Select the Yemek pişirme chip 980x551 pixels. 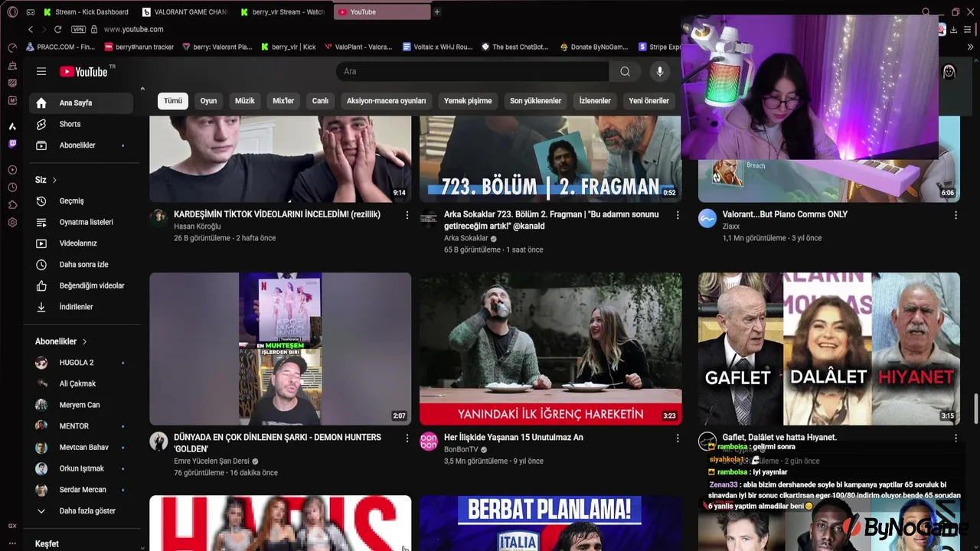(x=468, y=101)
